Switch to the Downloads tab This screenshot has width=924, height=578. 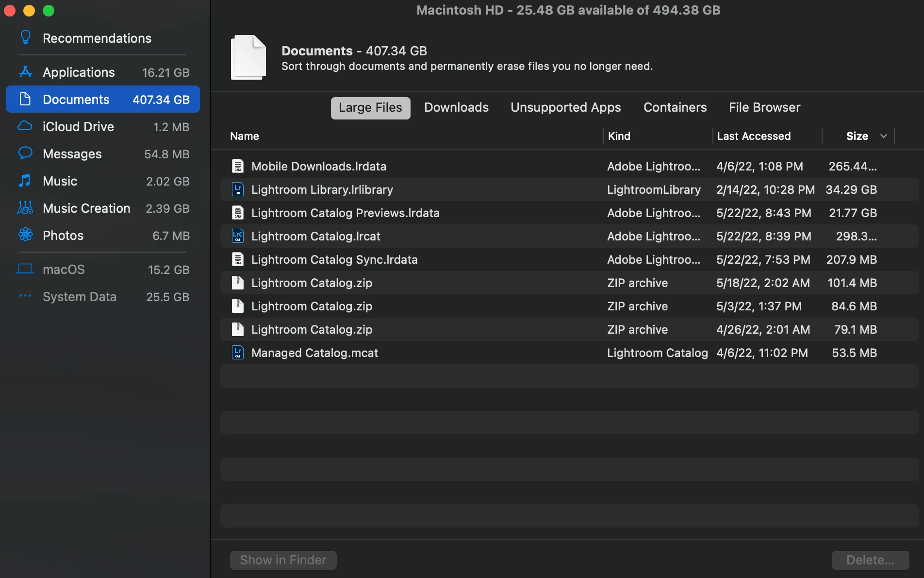456,107
